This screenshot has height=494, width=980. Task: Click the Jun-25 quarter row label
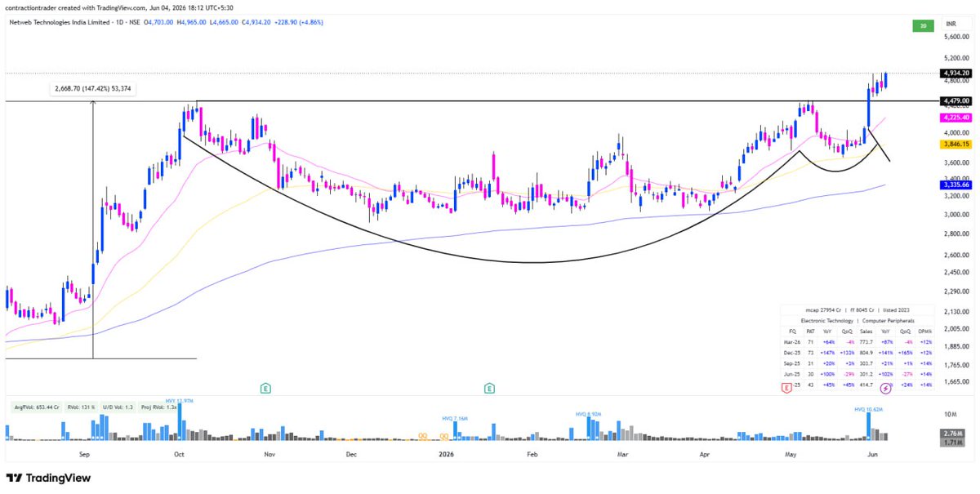click(791, 373)
